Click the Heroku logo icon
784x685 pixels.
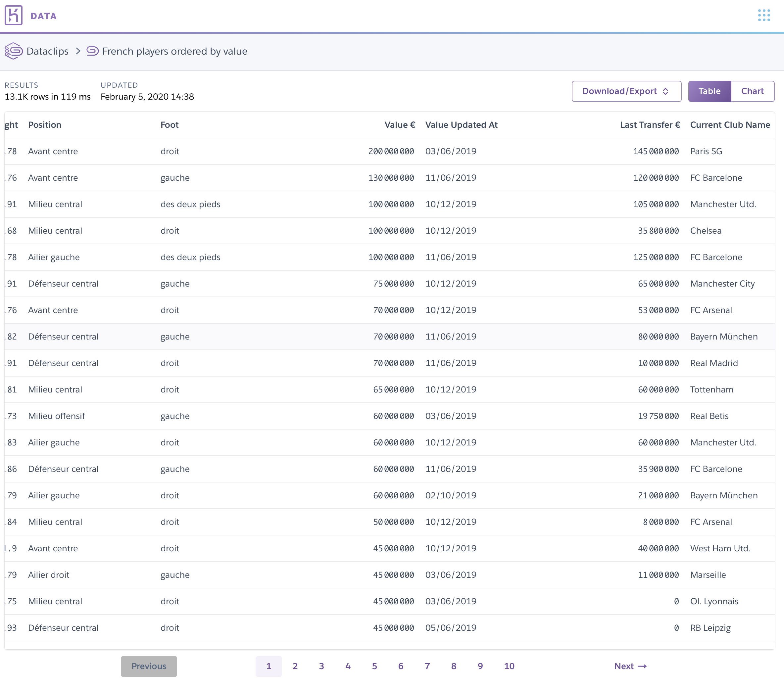13,15
